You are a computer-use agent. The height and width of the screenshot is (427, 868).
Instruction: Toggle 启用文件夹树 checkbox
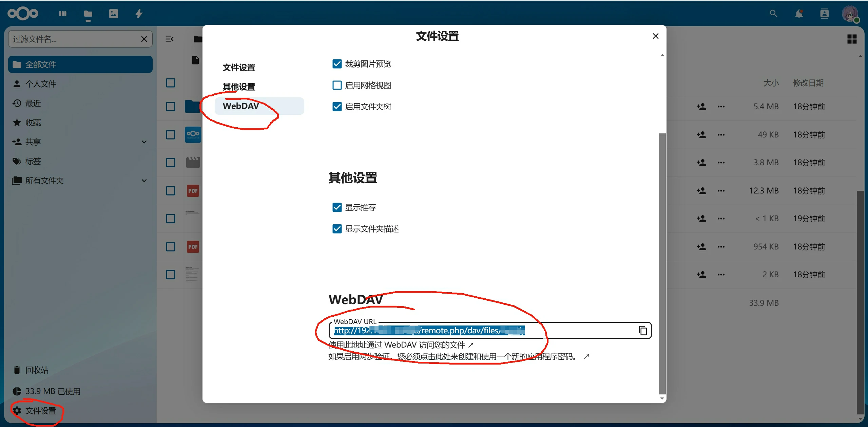point(337,107)
